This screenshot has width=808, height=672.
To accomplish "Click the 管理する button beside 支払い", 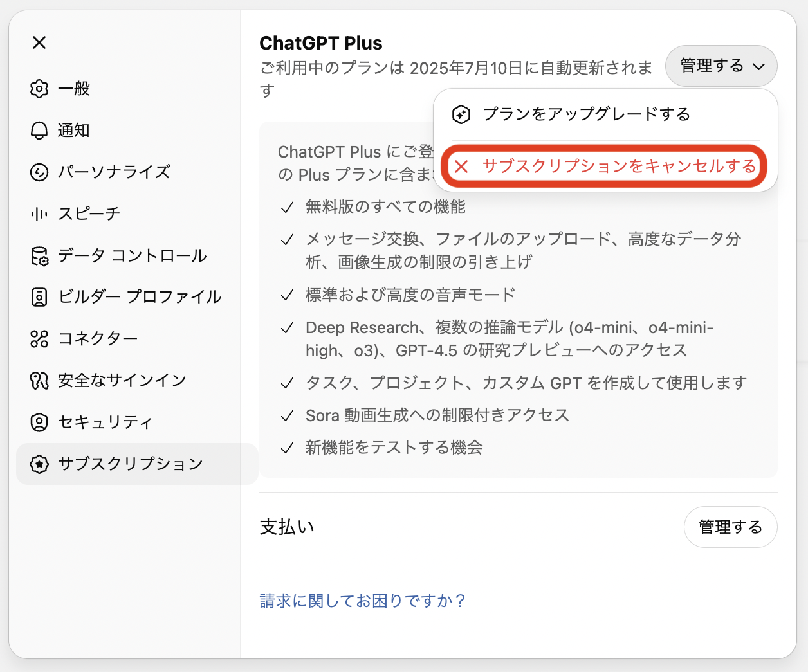I will click(x=731, y=527).
